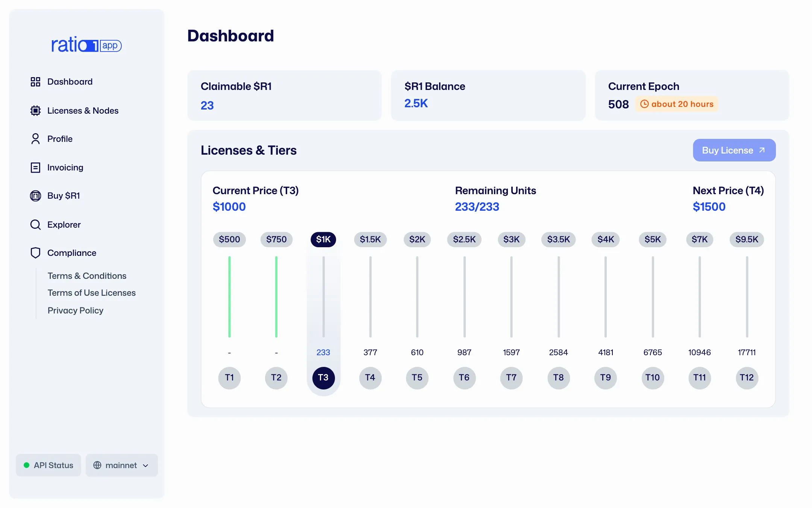Go to Licenses & Nodes page
This screenshot has width=812, height=508.
point(83,111)
